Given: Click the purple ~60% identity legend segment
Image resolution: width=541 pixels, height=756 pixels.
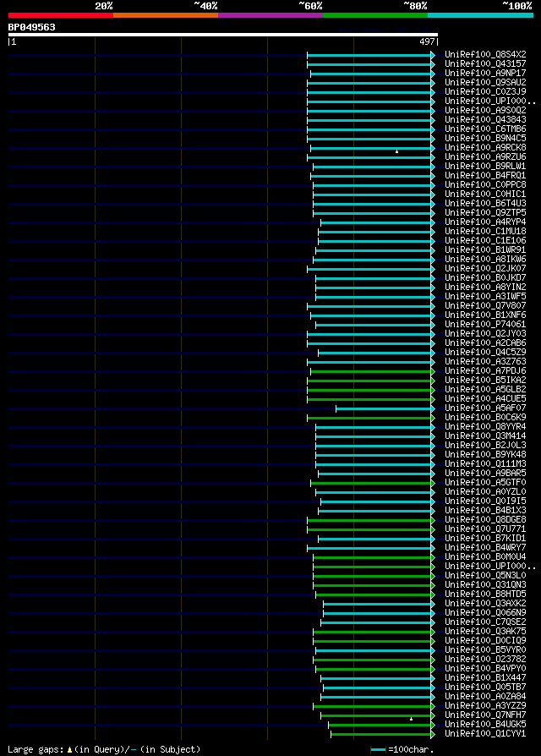Looking at the screenshot, I should click(x=270, y=15).
